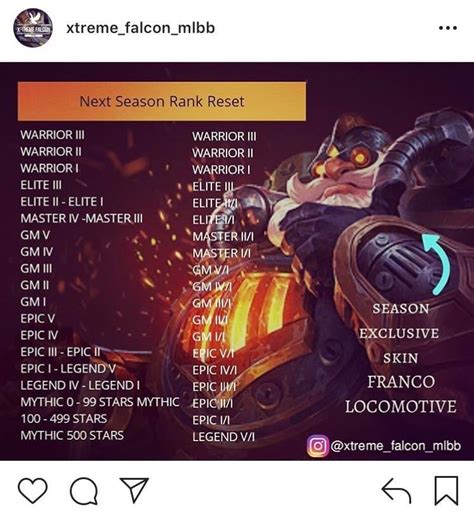Save the post with the bookmark icon
This screenshot has height=514, width=474.
(446, 491)
